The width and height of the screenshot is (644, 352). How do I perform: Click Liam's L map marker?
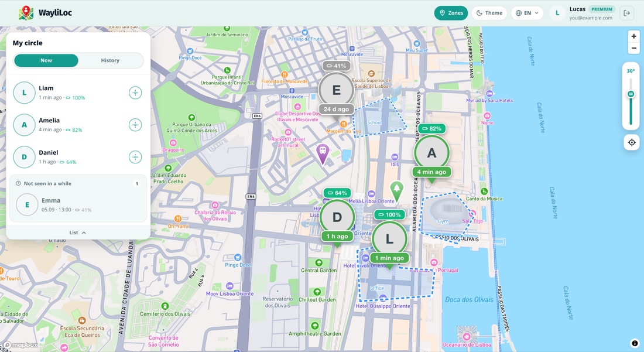coord(389,239)
